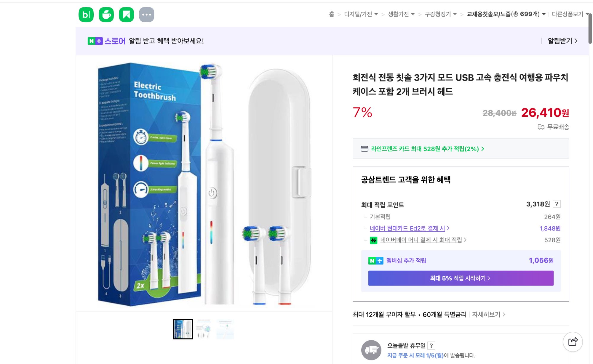Expand the 교체용칫솔모/노즐 category dropdown
The height and width of the screenshot is (364, 593).
544,14
